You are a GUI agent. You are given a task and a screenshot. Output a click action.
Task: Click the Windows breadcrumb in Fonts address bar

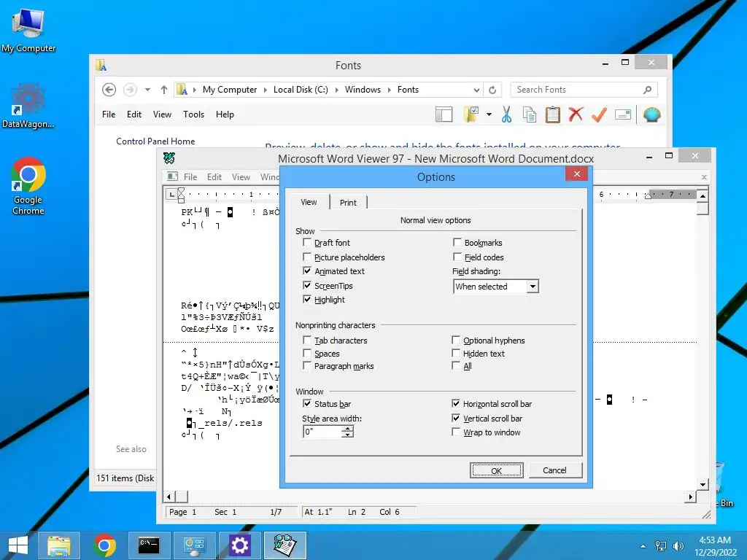pyautogui.click(x=363, y=90)
